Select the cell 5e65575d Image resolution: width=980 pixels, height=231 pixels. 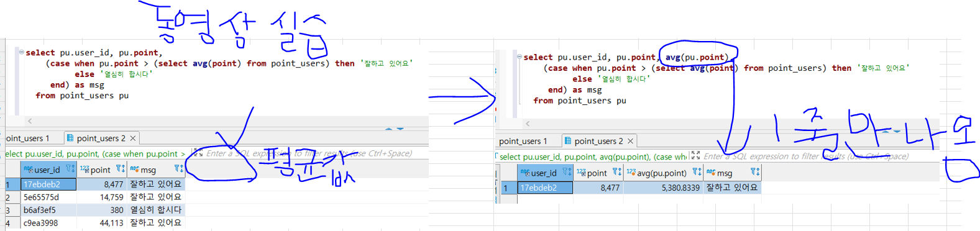[48, 197]
